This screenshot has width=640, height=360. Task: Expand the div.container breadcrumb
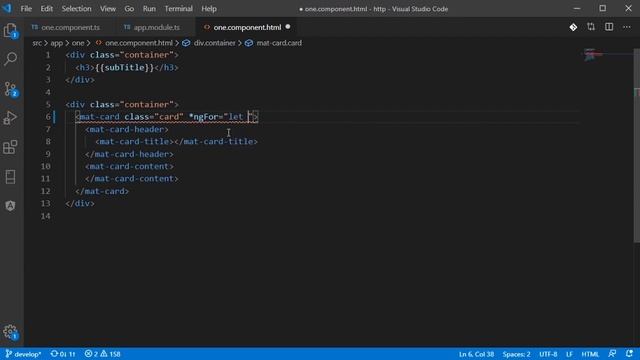click(214, 43)
